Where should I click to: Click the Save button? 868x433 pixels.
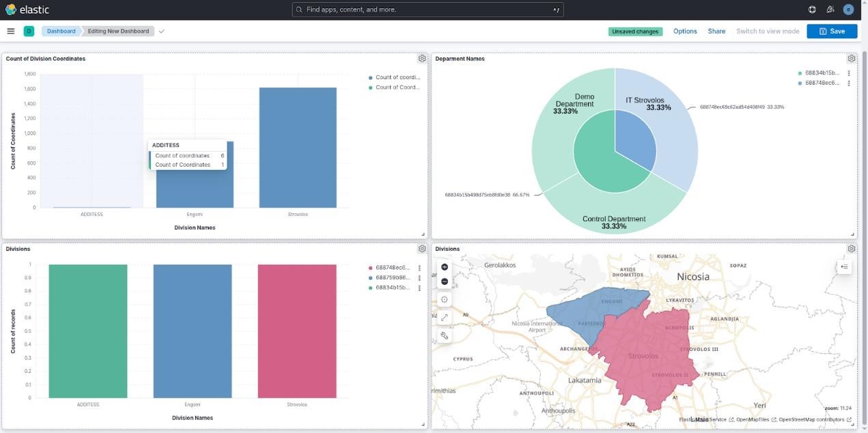click(831, 31)
